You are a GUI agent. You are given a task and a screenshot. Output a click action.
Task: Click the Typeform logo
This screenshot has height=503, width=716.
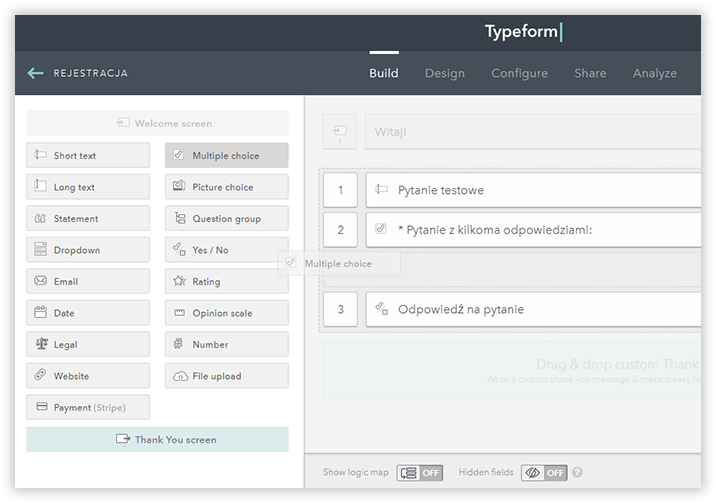[523, 31]
